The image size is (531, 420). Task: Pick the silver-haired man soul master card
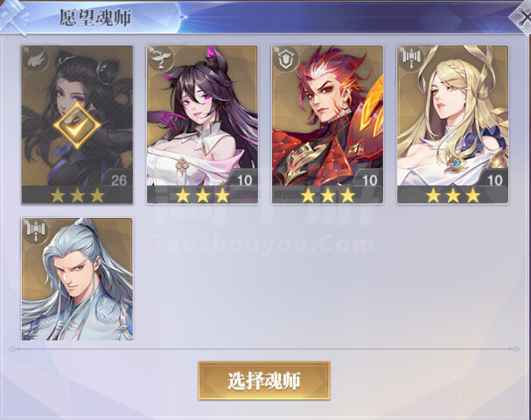[77, 279]
